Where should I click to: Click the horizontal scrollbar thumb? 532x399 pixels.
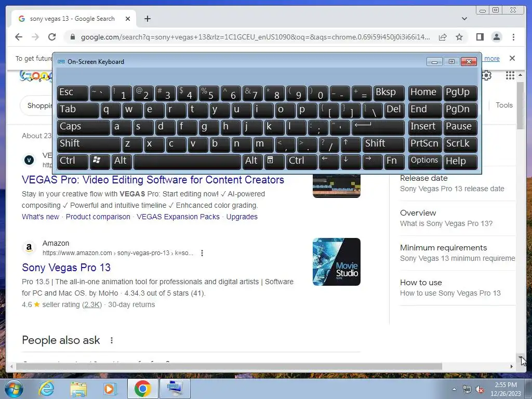pos(229,366)
